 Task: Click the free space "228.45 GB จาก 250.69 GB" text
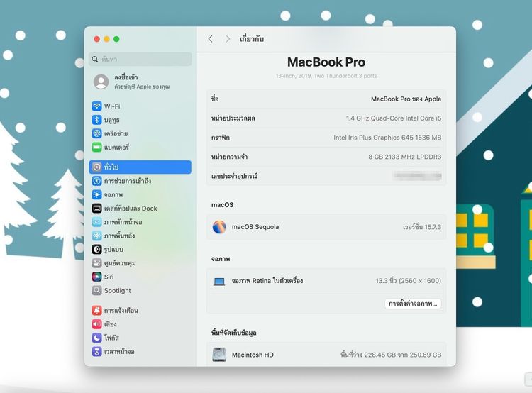coord(391,355)
